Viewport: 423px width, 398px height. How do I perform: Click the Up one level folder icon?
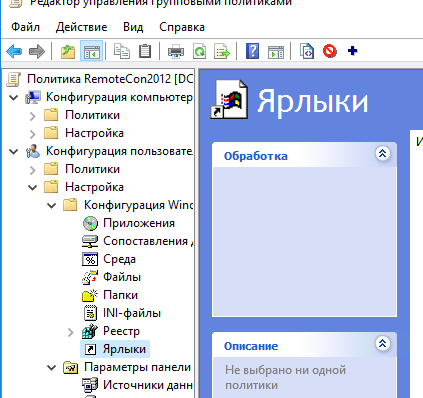click(68, 51)
